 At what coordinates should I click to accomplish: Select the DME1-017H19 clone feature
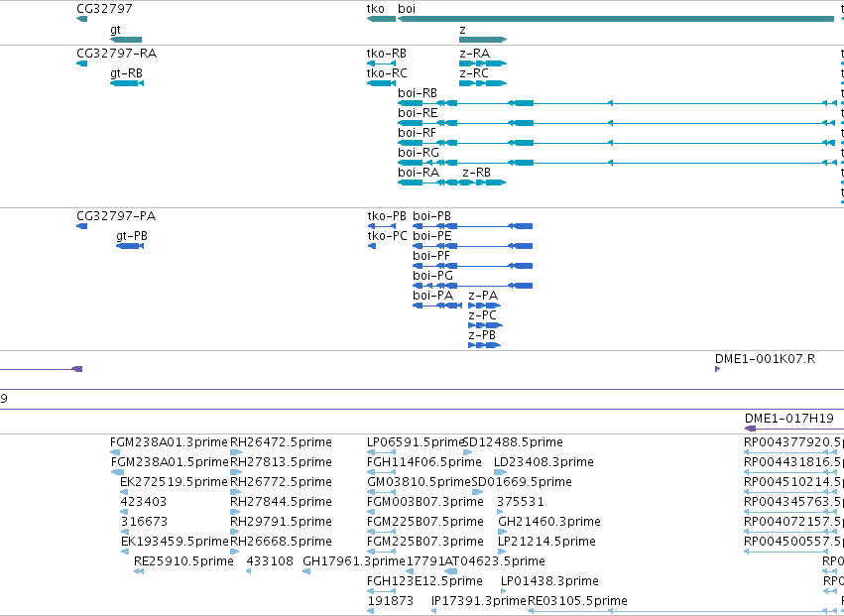(x=794, y=429)
